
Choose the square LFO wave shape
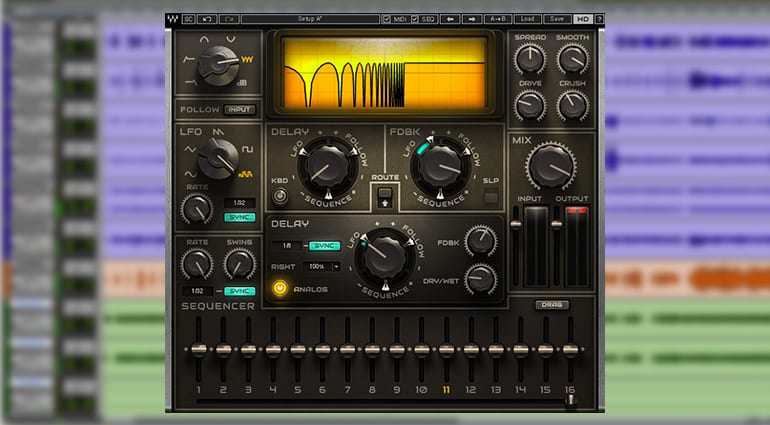tap(247, 149)
